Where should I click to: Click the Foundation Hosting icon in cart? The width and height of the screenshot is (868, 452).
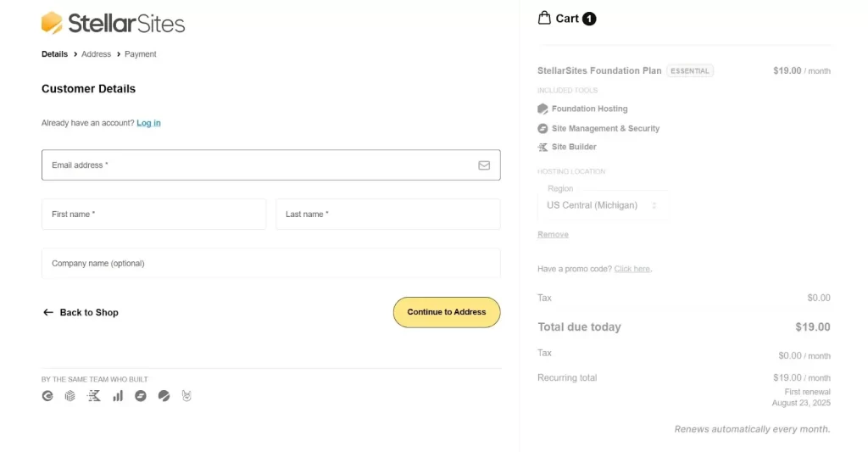[x=542, y=109]
